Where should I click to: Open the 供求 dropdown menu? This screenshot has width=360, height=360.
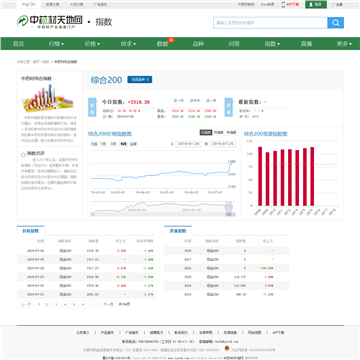[x=128, y=44]
